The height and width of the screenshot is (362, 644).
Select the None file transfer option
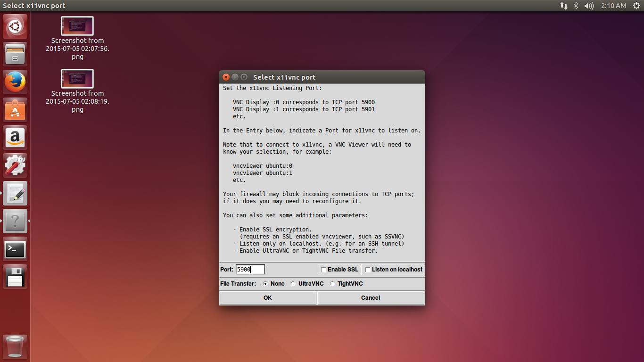tap(265, 284)
